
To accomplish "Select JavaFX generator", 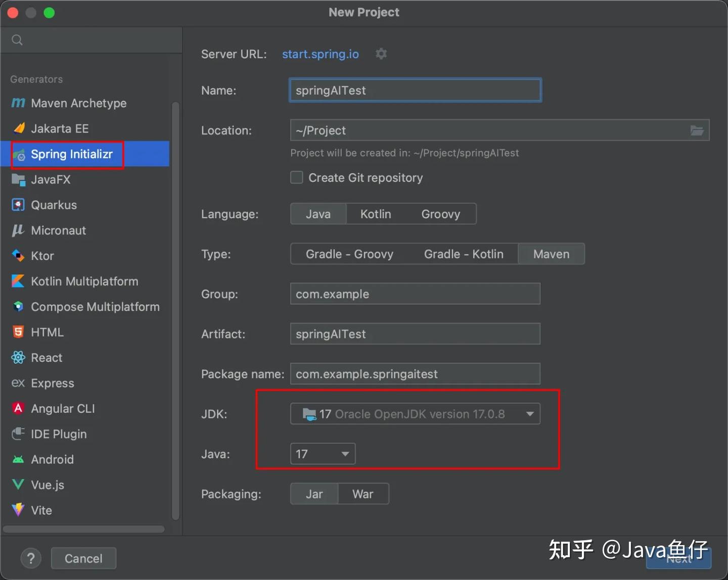I will pyautogui.click(x=85, y=179).
